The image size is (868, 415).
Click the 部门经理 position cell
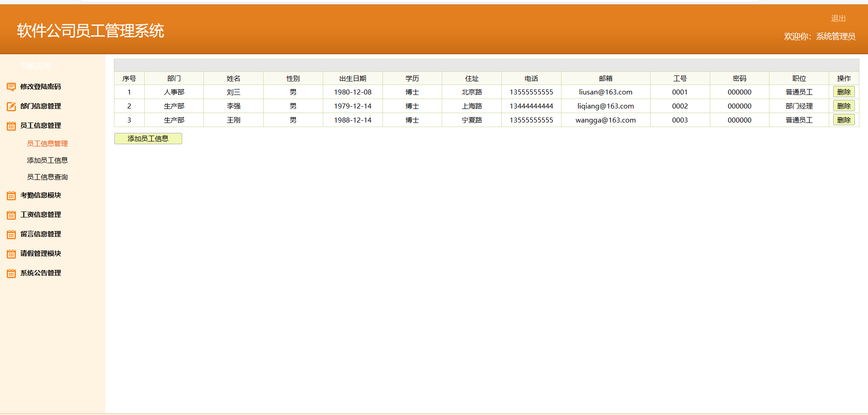point(799,106)
